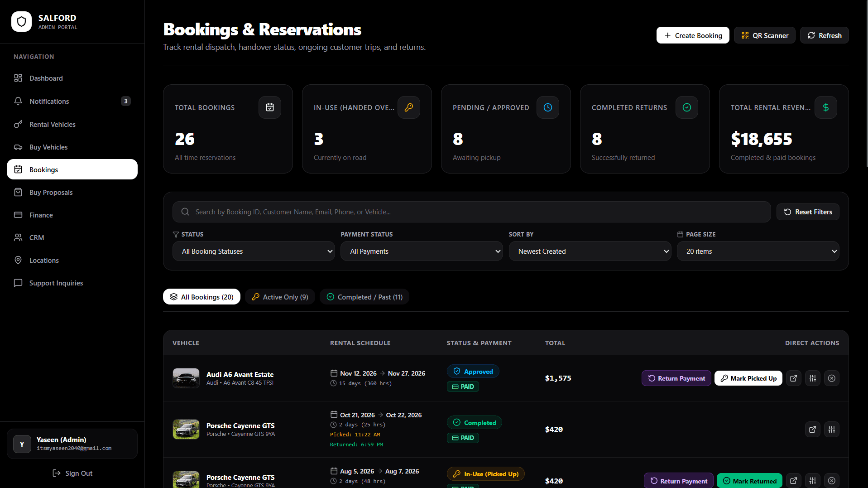Open Yaseen (Admin) profile card
Image resolution: width=868 pixels, height=488 pixels.
click(x=72, y=444)
